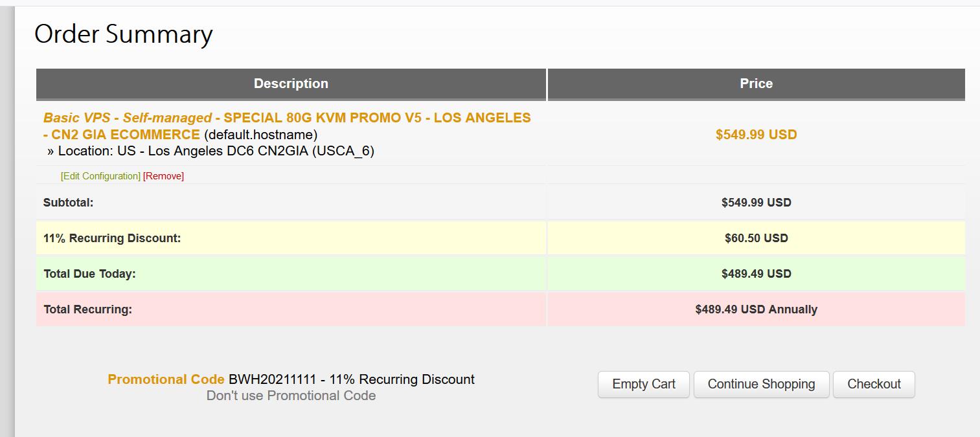Click Don't use Promotional Code link
The width and height of the screenshot is (980, 437).
[291, 396]
